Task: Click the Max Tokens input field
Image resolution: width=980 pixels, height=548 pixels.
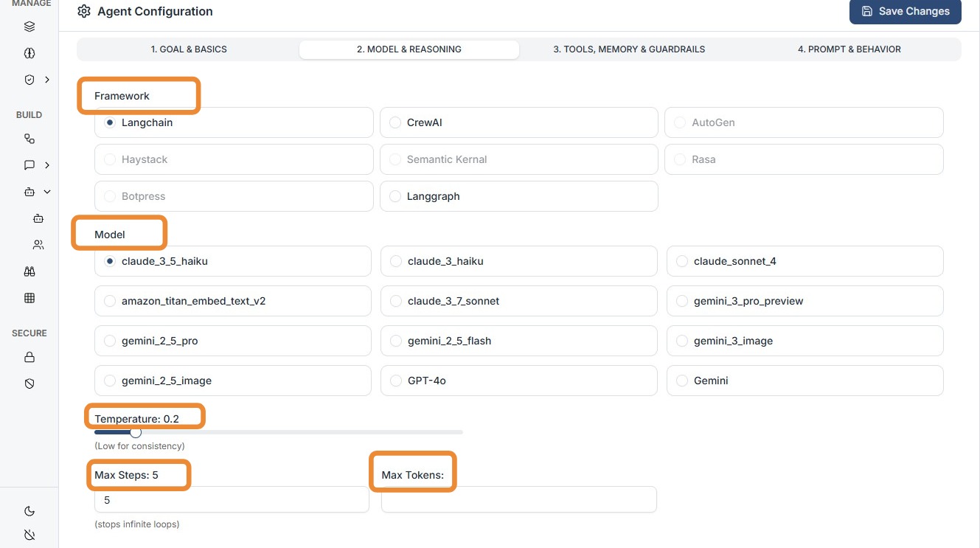Action: point(518,499)
